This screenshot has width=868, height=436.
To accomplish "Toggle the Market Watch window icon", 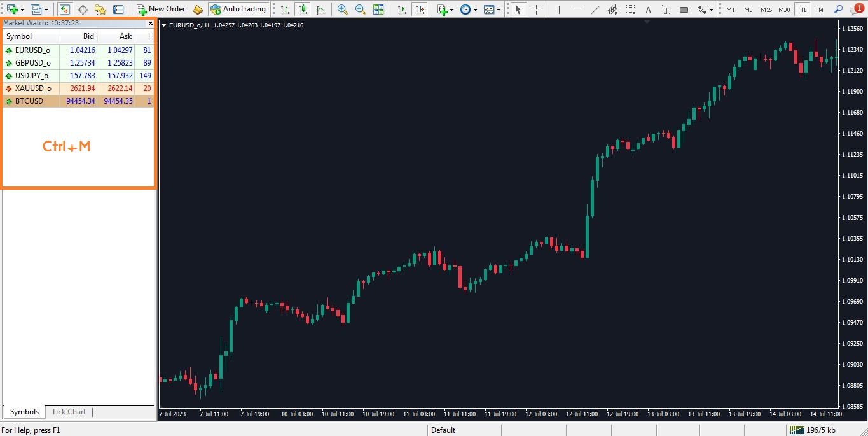I will pyautogui.click(x=64, y=10).
